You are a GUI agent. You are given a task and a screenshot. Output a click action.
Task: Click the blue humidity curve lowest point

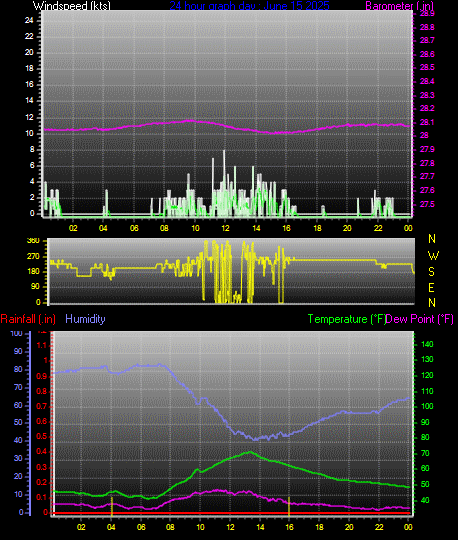256,439
